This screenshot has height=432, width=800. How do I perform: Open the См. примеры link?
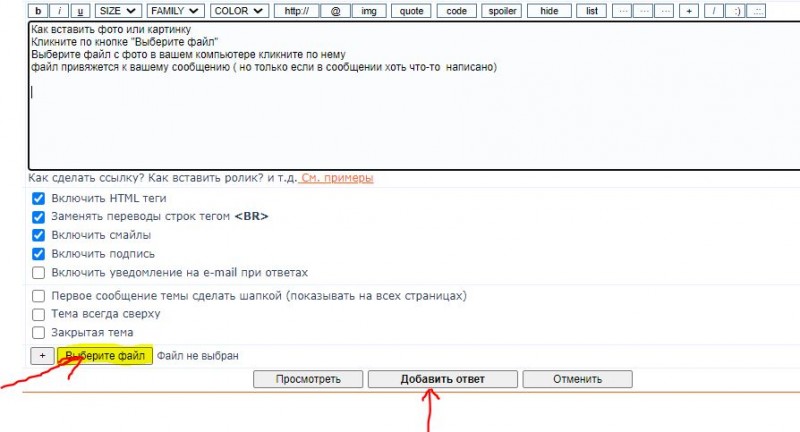[x=337, y=178]
